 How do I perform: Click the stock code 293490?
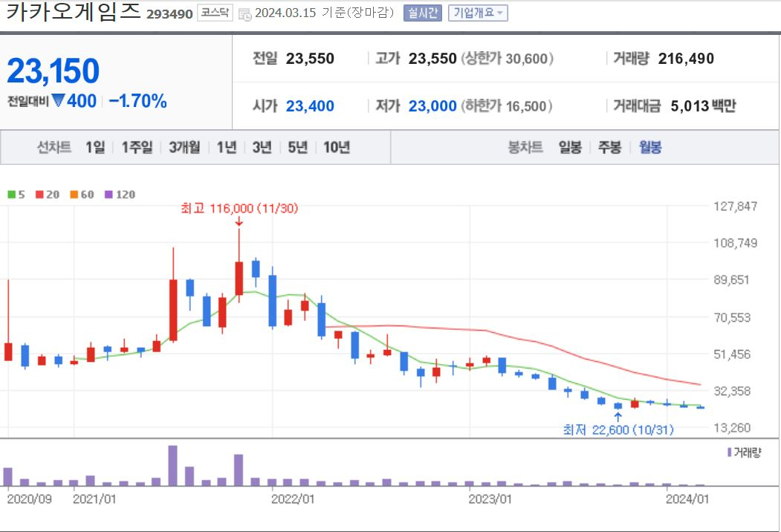(169, 14)
